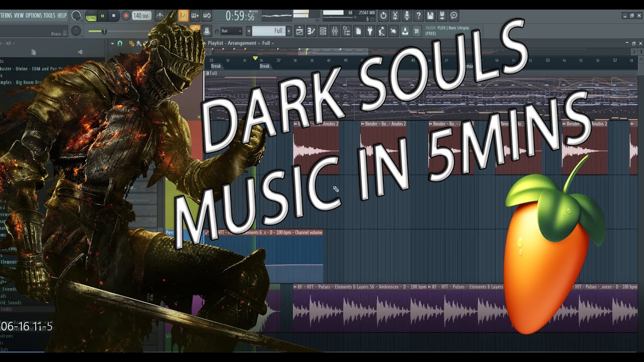Open the Channel rack view icon

[323, 31]
